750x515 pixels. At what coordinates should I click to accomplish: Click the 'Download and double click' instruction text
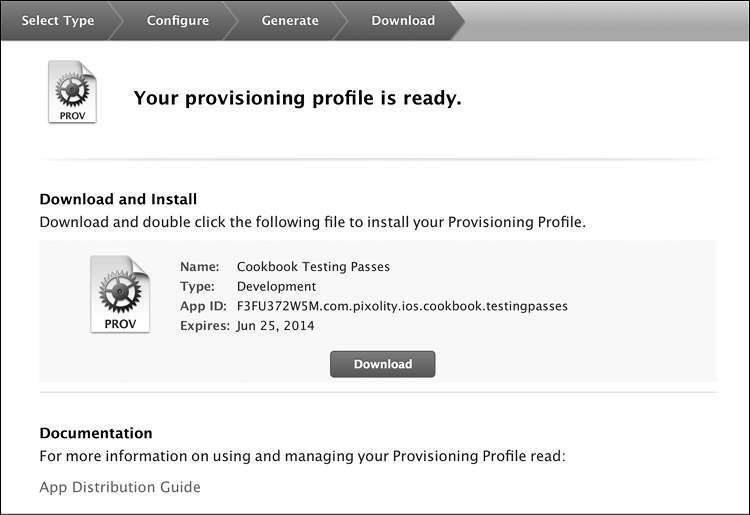point(312,221)
